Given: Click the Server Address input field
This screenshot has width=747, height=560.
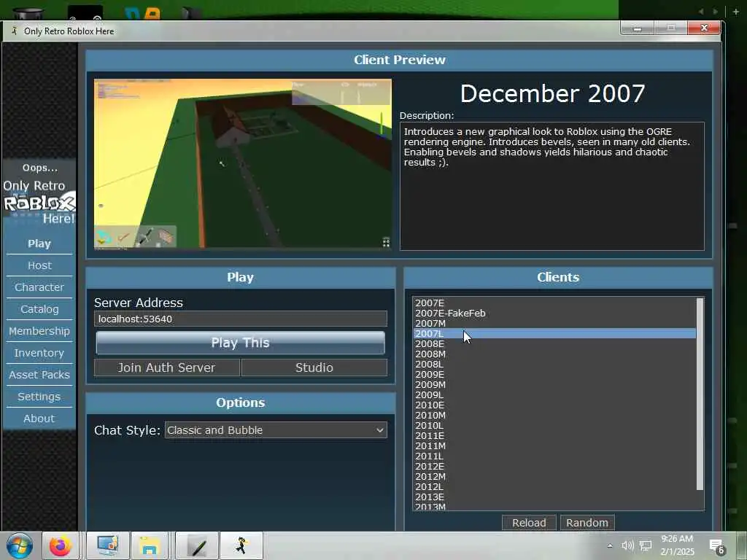Looking at the screenshot, I should coord(241,319).
